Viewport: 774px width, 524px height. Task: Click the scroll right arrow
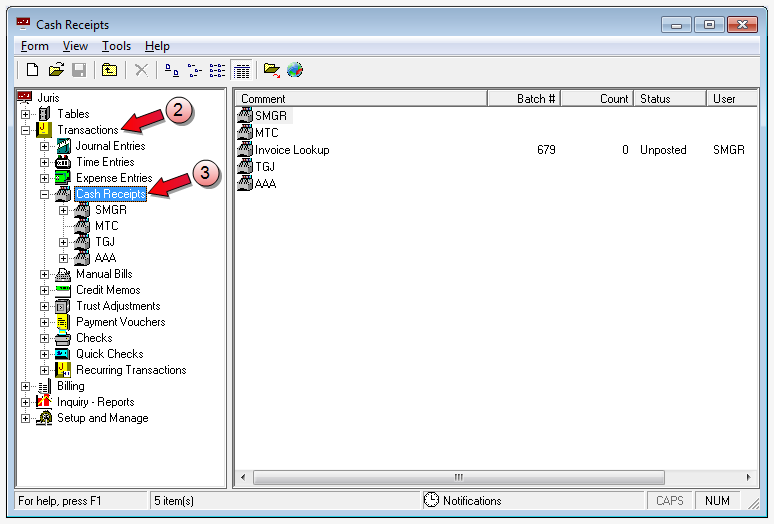(x=749, y=477)
